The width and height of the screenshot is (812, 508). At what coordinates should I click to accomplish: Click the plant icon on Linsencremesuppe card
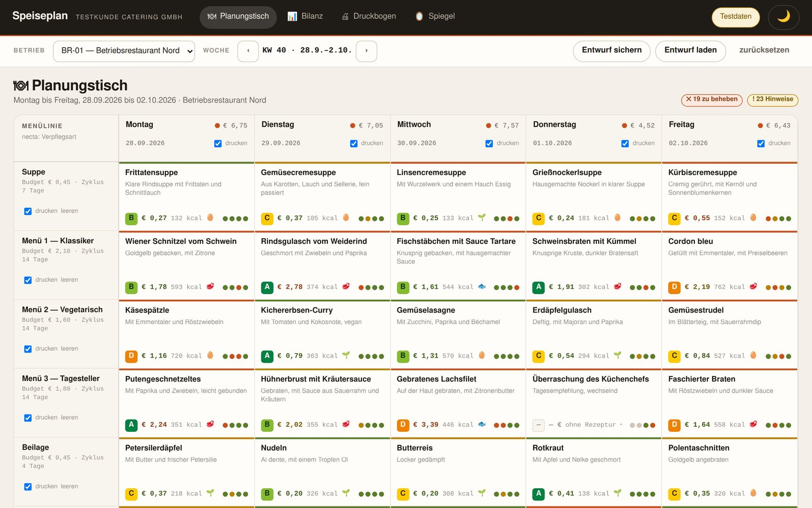pyautogui.click(x=482, y=217)
